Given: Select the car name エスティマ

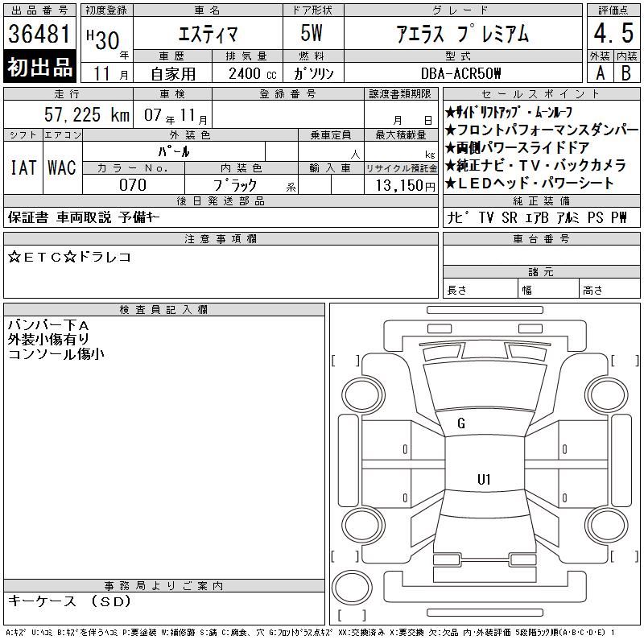Looking at the screenshot, I should click(x=208, y=34).
